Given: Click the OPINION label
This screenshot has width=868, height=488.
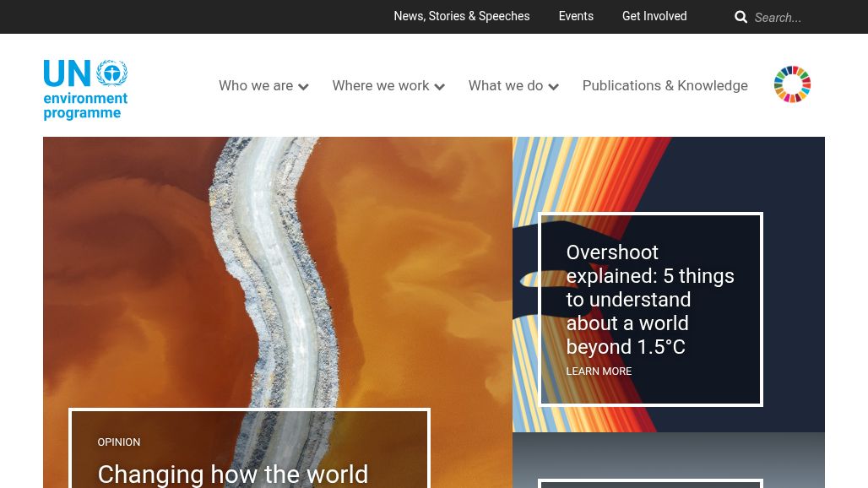Looking at the screenshot, I should click(119, 442).
